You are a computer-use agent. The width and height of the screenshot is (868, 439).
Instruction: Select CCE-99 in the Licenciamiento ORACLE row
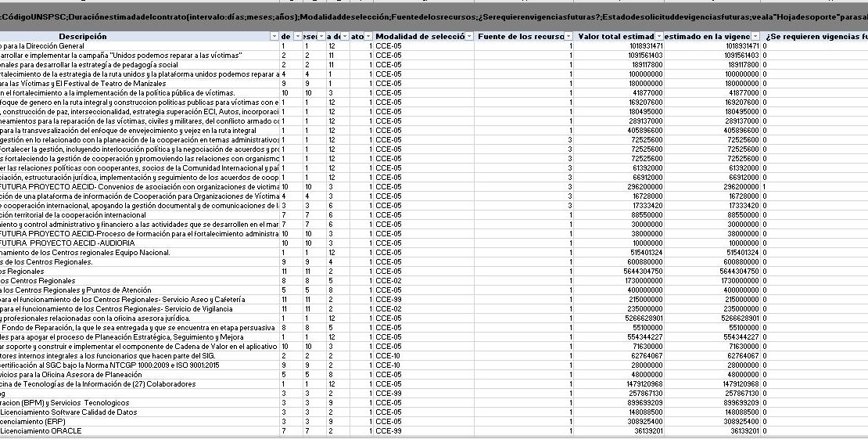[424, 431]
